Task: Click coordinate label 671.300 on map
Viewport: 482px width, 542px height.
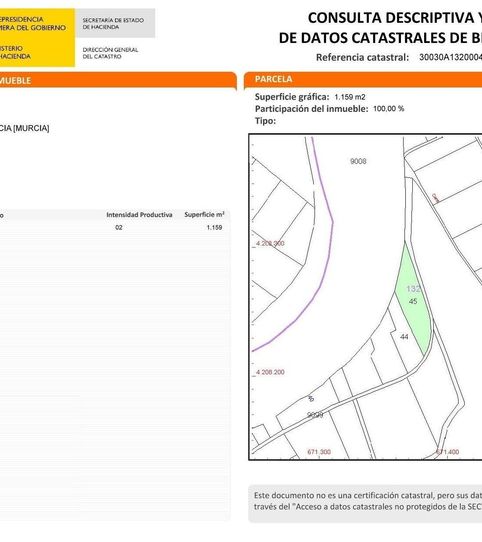Action: [319, 452]
